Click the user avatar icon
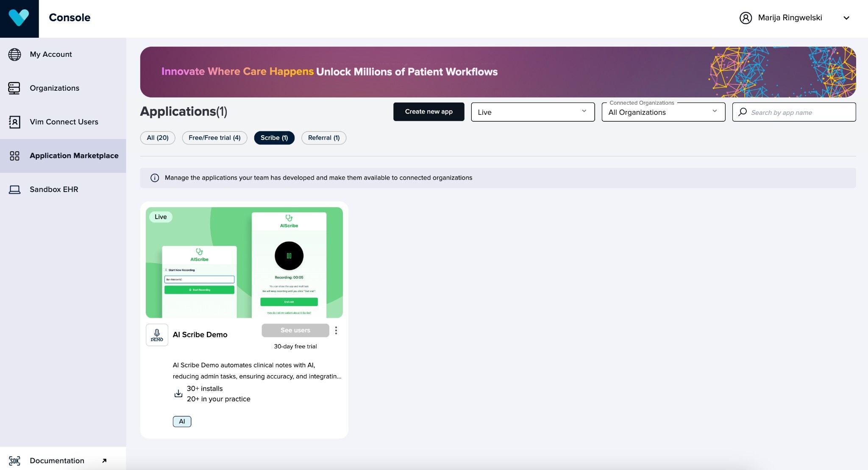This screenshot has height=470, width=868. click(x=746, y=18)
